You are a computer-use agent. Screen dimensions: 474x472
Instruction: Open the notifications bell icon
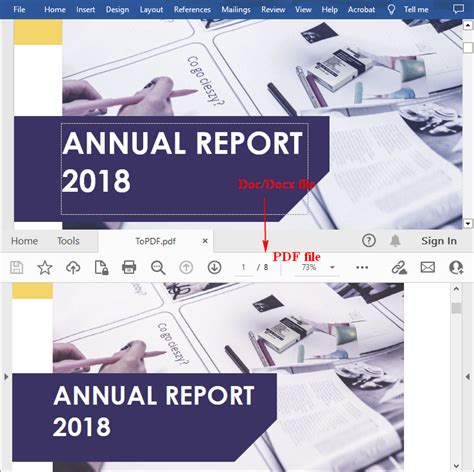[395, 240]
